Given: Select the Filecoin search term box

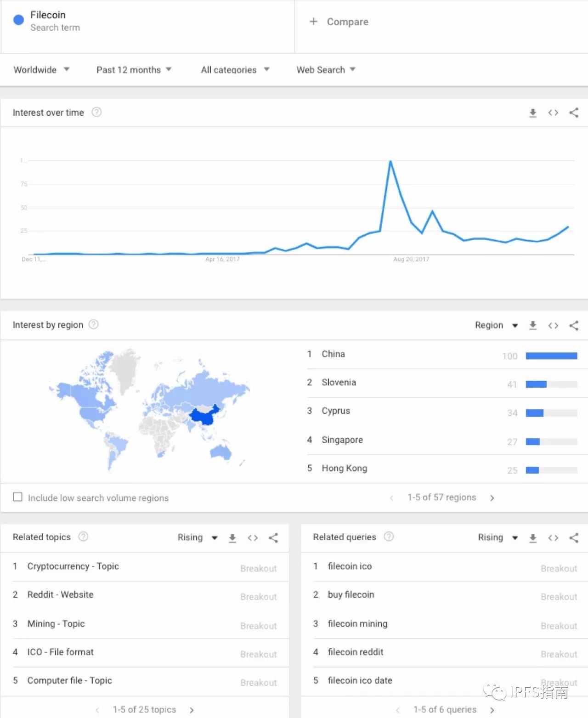Looking at the screenshot, I should (147, 27).
